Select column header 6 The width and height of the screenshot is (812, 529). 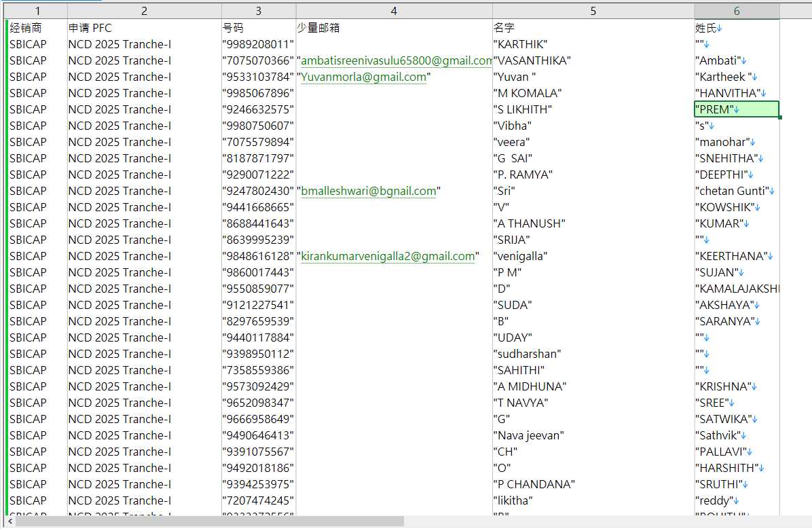737,11
